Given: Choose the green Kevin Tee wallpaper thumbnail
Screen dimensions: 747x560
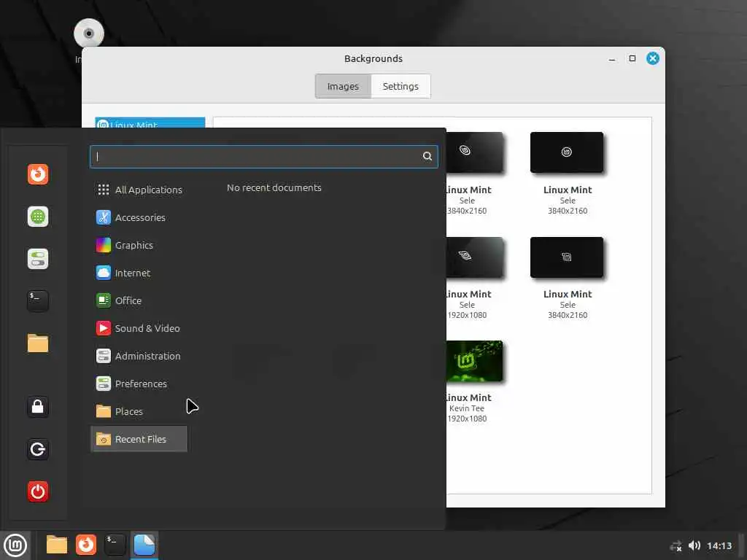Looking at the screenshot, I should point(474,361).
